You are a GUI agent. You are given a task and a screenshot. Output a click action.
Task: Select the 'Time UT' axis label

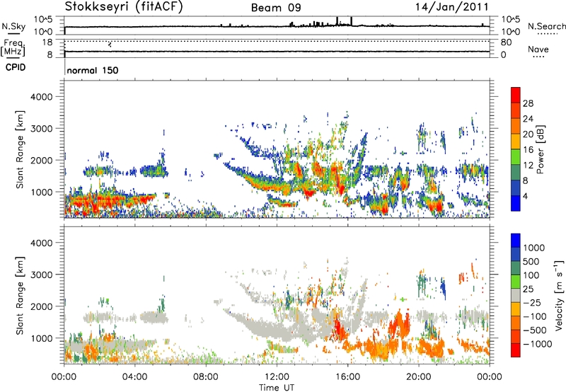pyautogui.click(x=277, y=388)
